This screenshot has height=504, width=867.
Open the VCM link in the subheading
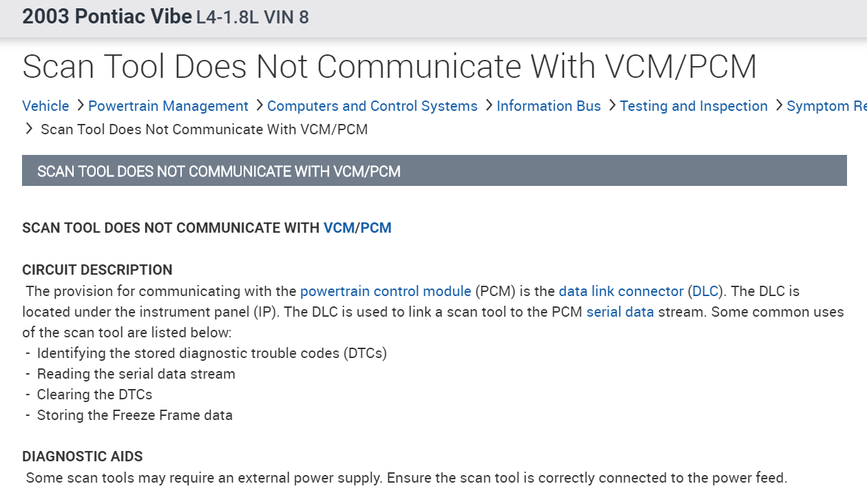tap(339, 228)
